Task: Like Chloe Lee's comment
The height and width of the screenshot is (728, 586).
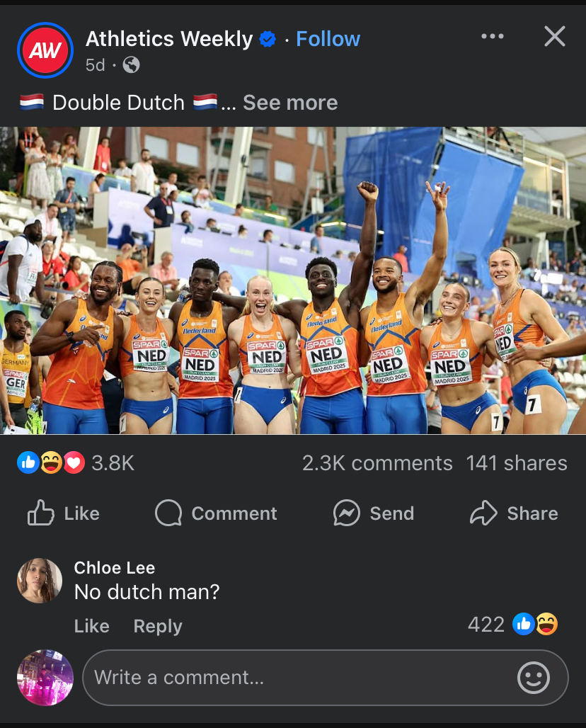Action: click(92, 626)
